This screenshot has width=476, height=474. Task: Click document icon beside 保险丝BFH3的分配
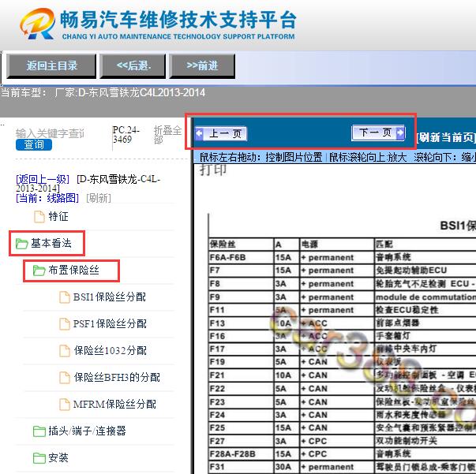click(x=65, y=378)
